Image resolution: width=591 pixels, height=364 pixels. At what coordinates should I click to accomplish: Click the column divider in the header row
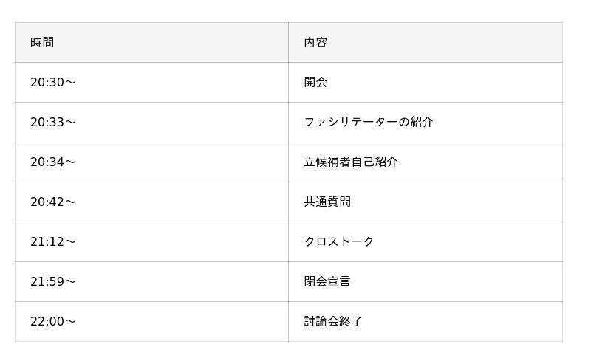(288, 43)
